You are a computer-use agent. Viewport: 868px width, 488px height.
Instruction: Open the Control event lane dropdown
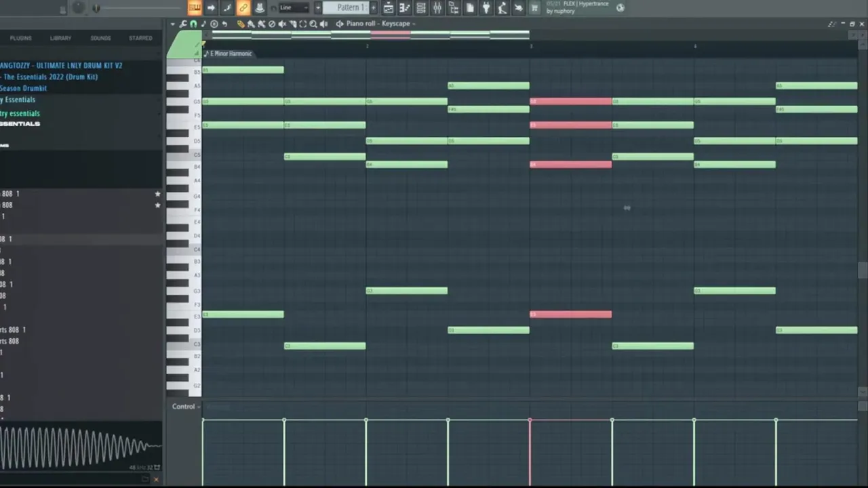186,407
